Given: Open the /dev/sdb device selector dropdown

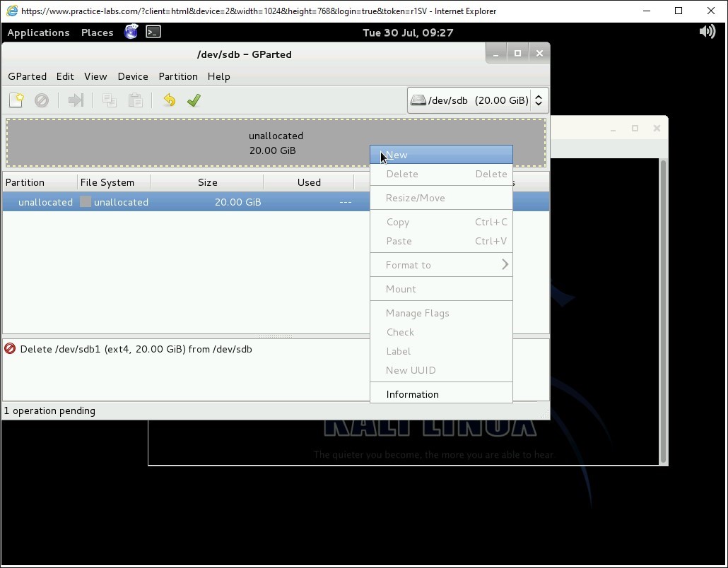Looking at the screenshot, I should click(x=478, y=100).
